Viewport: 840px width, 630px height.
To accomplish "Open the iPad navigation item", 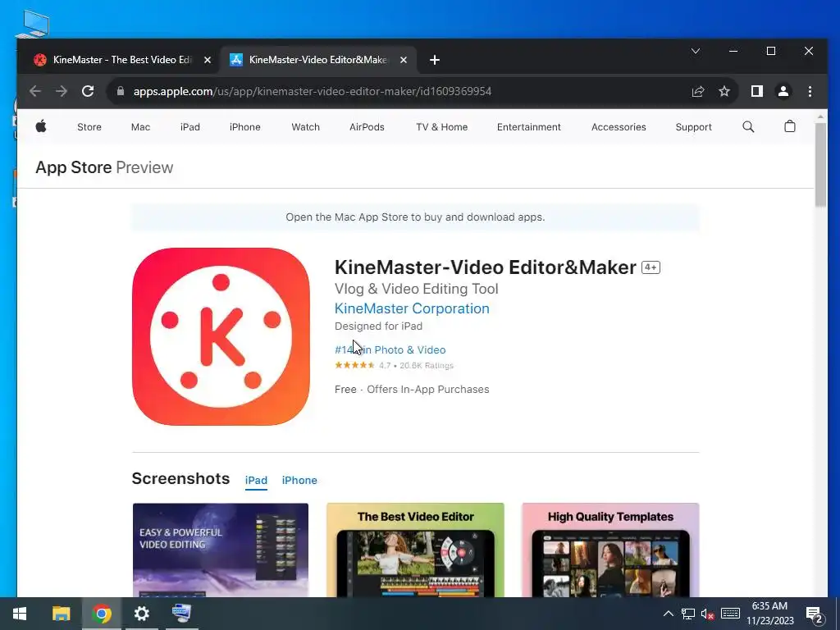I will [189, 127].
